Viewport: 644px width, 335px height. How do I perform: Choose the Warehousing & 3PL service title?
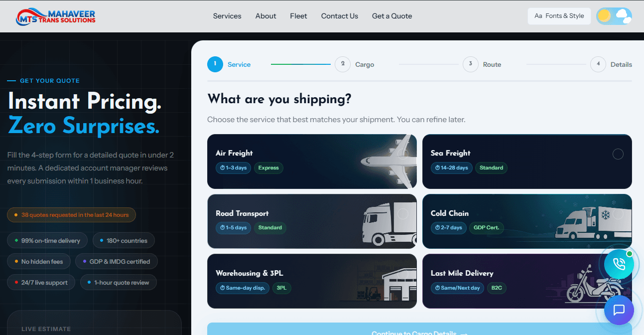(250, 273)
